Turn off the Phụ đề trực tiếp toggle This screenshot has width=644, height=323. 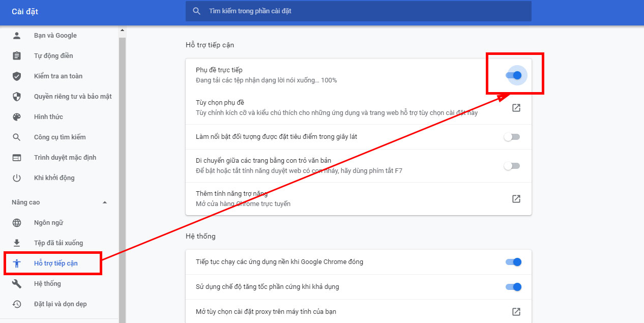[514, 75]
